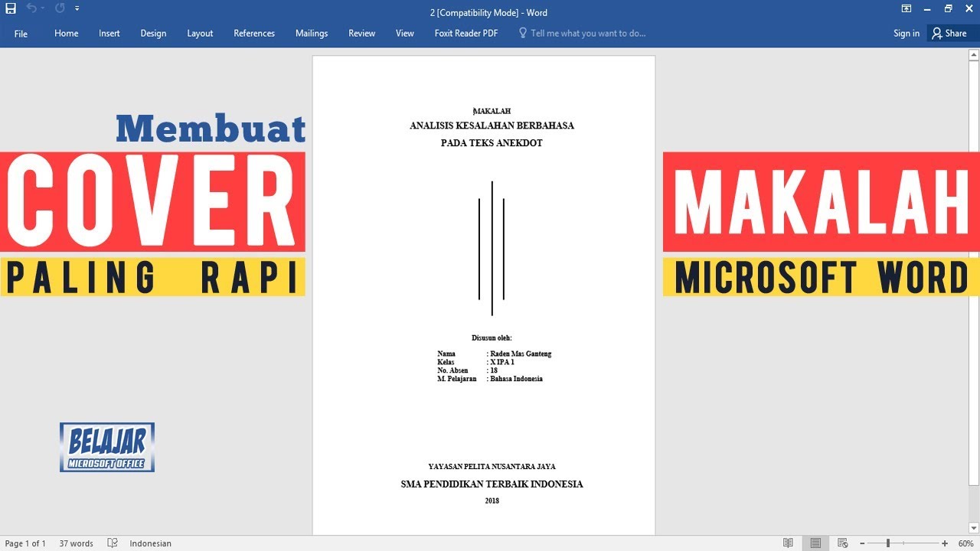Click the 60% zoom level
Screen dimensions: 980x551
965,543
